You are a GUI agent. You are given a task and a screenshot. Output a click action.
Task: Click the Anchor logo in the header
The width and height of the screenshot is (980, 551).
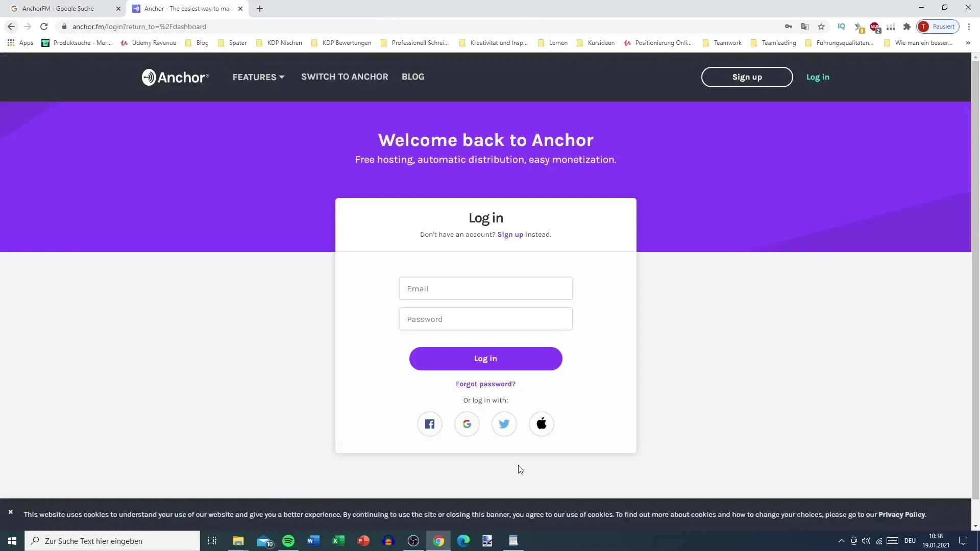pyautogui.click(x=175, y=77)
